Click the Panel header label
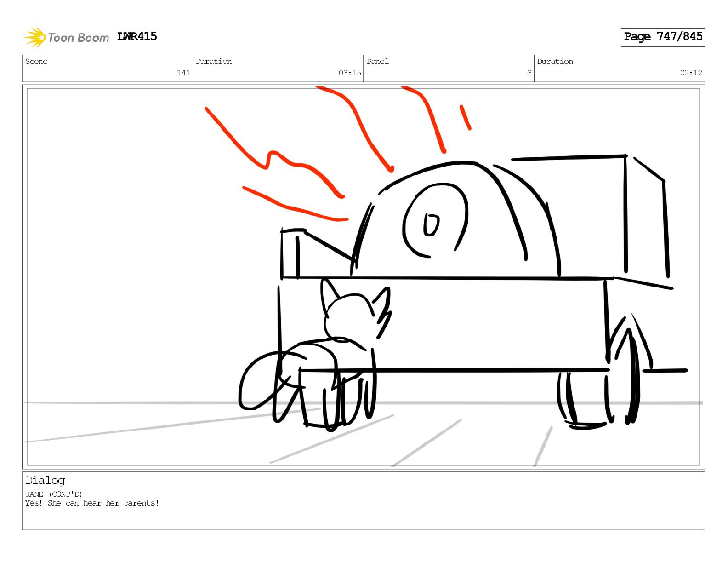 [378, 62]
